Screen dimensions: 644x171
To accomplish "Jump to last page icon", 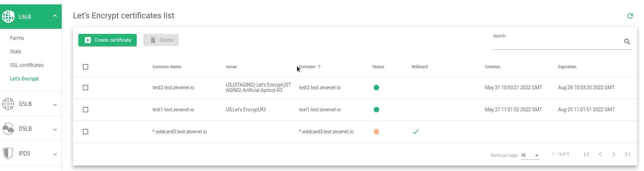I will (x=627, y=154).
